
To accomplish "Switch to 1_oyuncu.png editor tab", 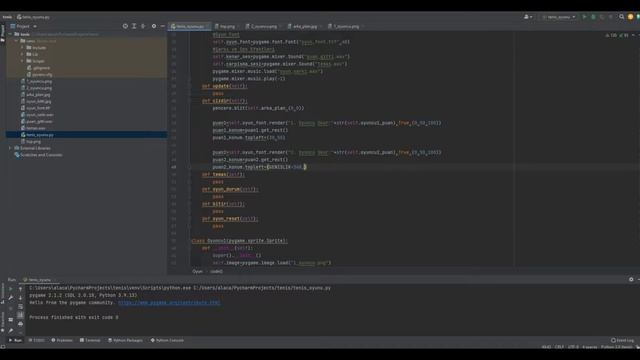I will pyautogui.click(x=346, y=26).
